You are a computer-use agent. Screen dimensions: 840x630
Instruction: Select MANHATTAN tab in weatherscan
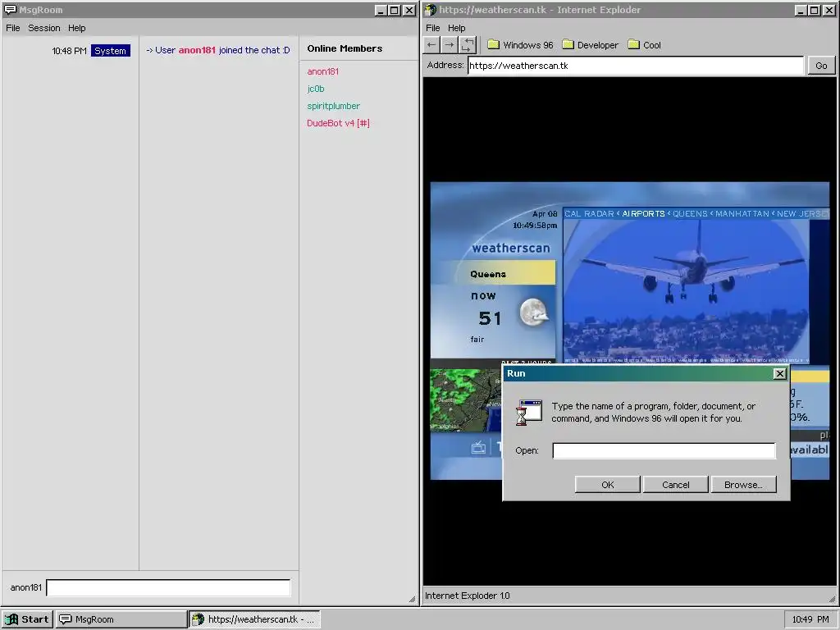(x=742, y=213)
